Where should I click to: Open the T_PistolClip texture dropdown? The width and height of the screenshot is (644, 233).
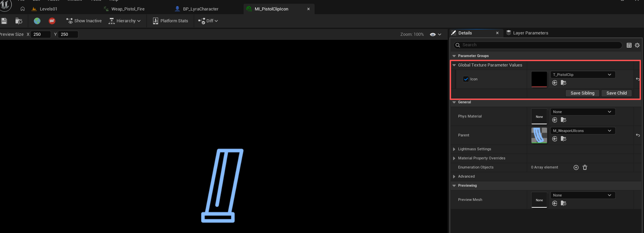point(583,75)
